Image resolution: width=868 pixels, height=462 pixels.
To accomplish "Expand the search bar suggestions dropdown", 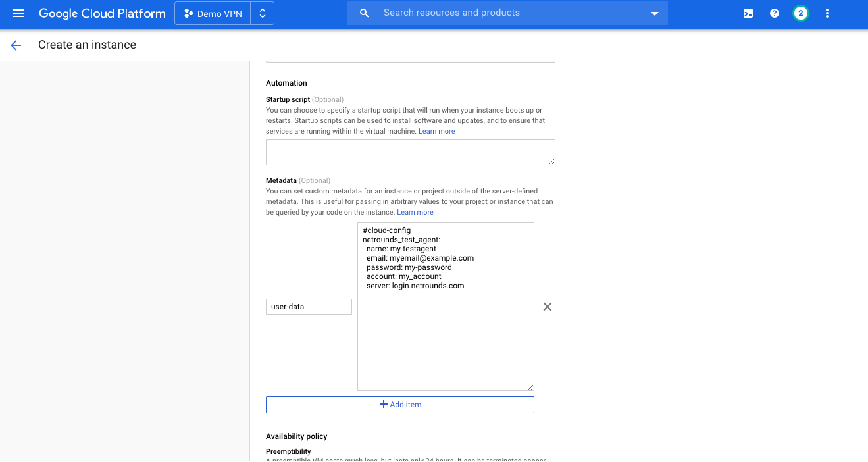I will point(653,13).
